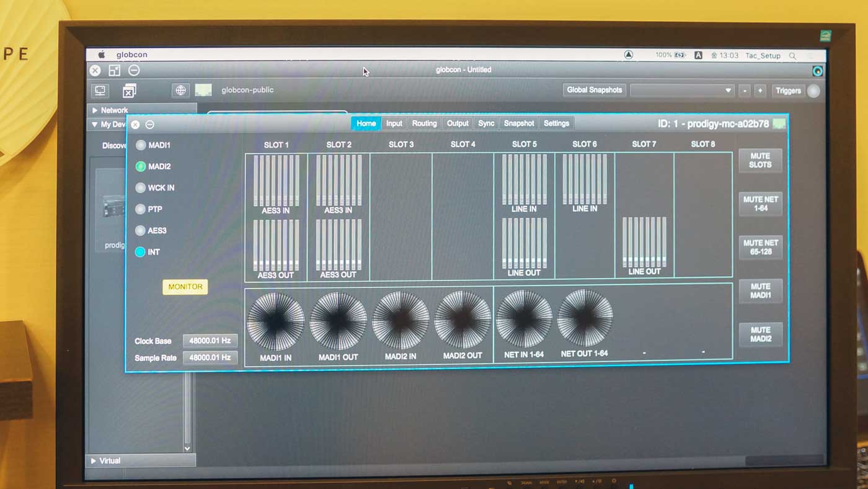Select INT clock source

(140, 252)
